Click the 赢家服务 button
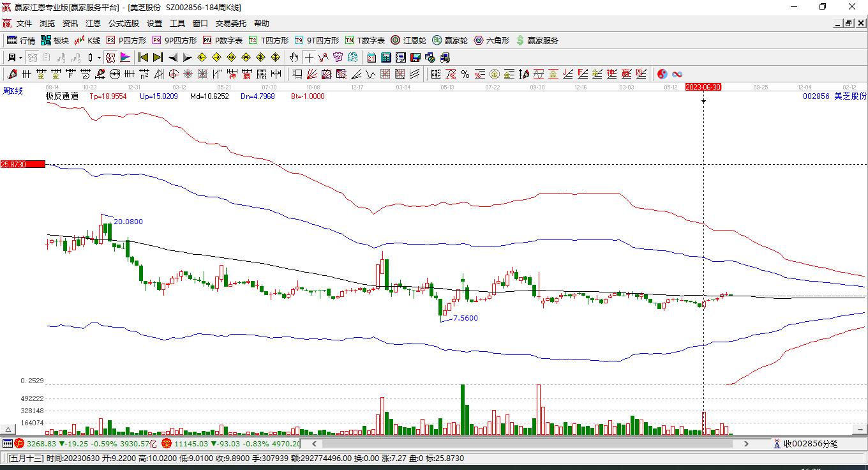The width and height of the screenshot is (868, 470). (x=537, y=40)
